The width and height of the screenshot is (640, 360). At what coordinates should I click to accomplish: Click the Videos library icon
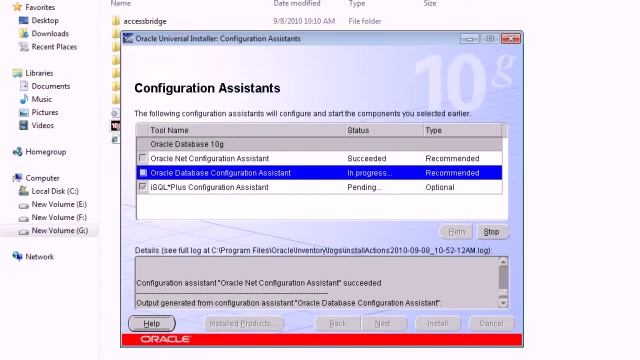point(24,125)
